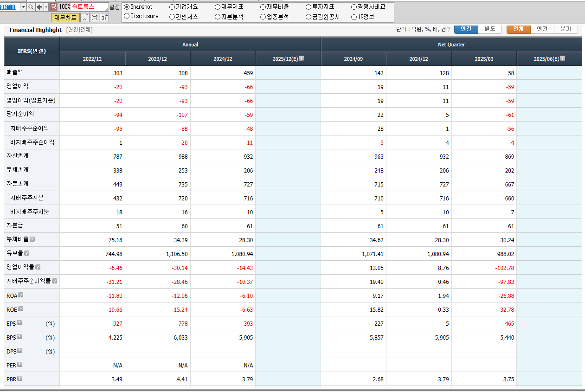585x392 pixels.
Task: Click the IFRS(연결) header cell
Action: click(32, 51)
